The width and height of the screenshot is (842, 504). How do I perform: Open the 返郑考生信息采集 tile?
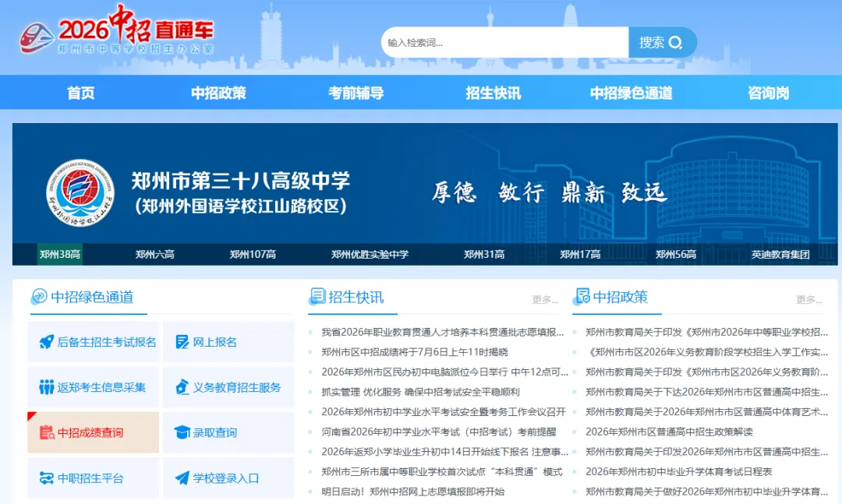pos(94,387)
